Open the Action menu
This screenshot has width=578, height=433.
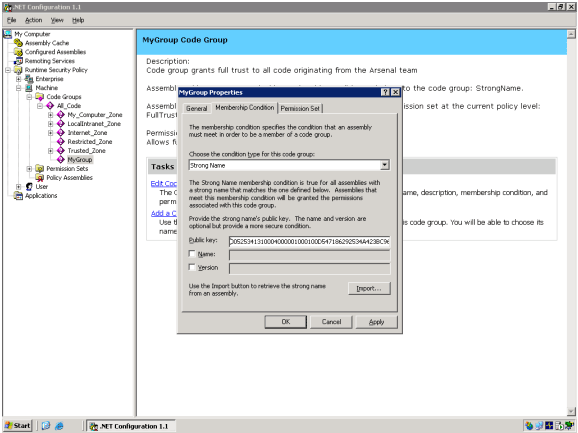click(x=34, y=20)
